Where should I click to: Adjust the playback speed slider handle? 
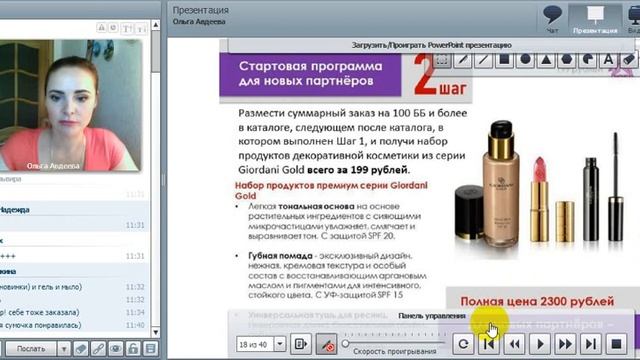point(346,344)
